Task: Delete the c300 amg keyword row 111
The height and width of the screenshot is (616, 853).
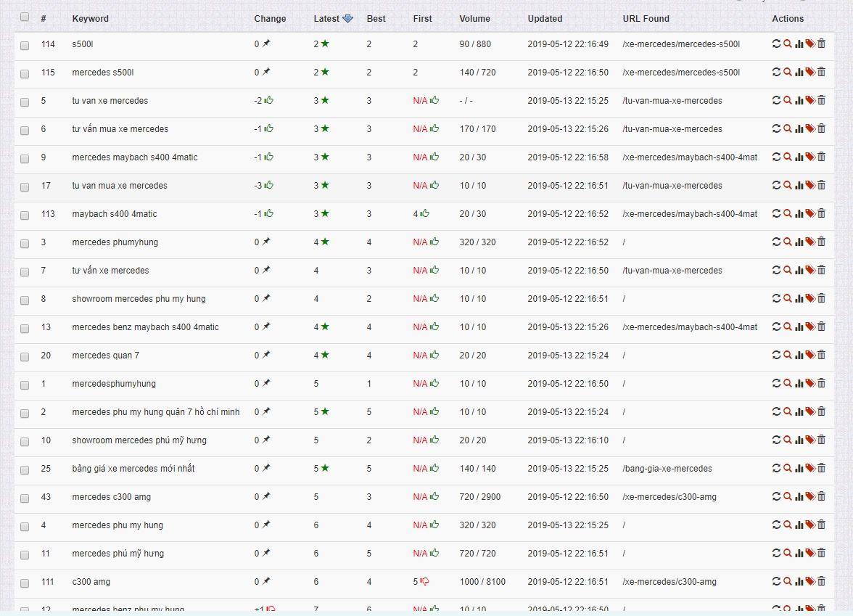Action: click(x=821, y=582)
